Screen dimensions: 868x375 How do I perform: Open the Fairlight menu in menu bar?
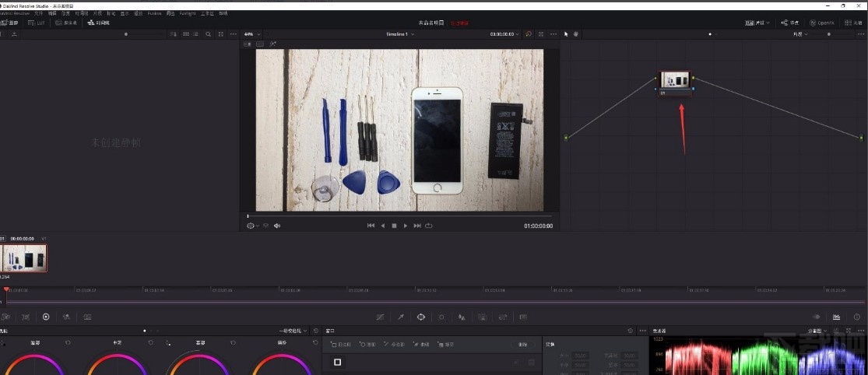click(187, 12)
